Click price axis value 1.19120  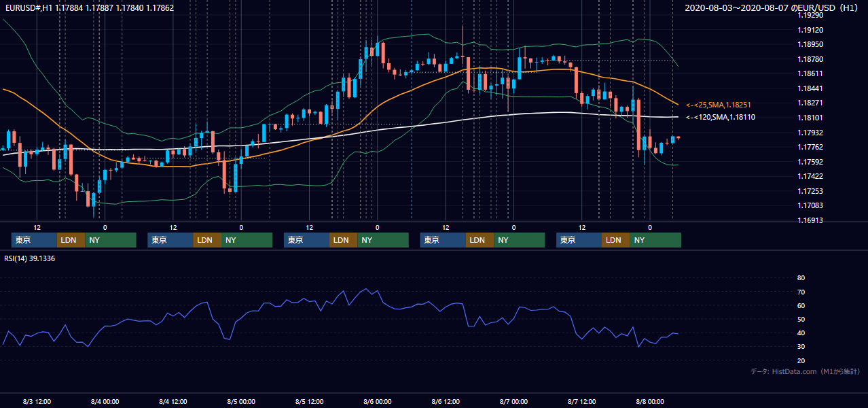point(810,30)
